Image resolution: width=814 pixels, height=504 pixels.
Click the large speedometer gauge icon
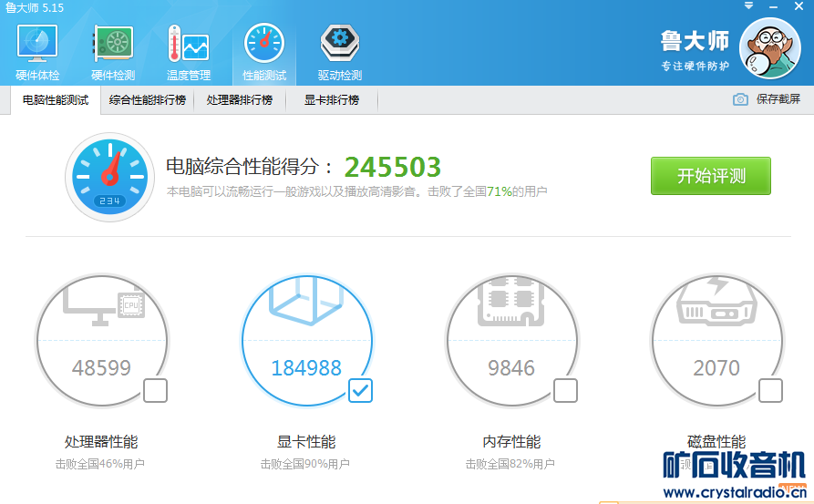109,177
